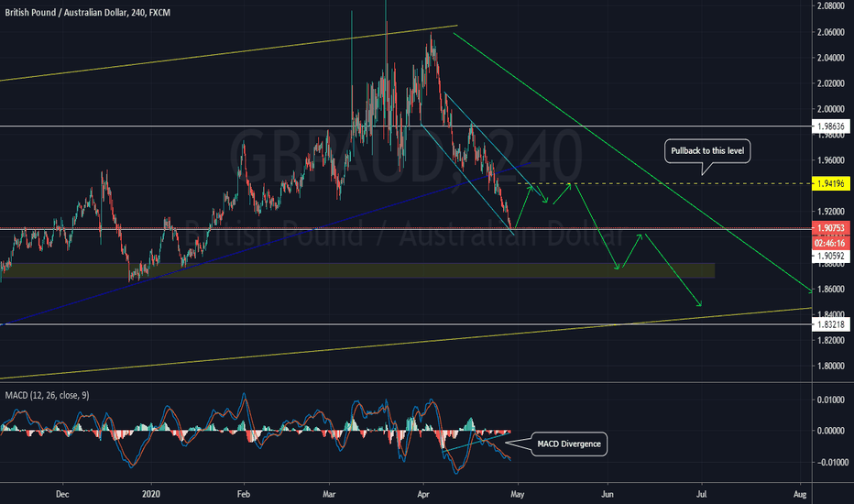
Task: Click the British Pound / Australian Dollar chart title
Action: pos(88,12)
